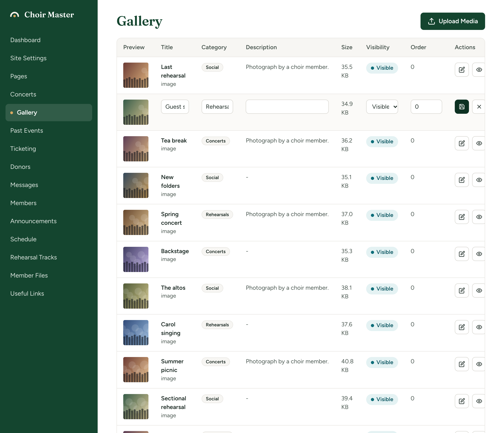This screenshot has height=433, width=504.
Task: Toggle visibility of Last rehearsal image
Action: (x=478, y=70)
